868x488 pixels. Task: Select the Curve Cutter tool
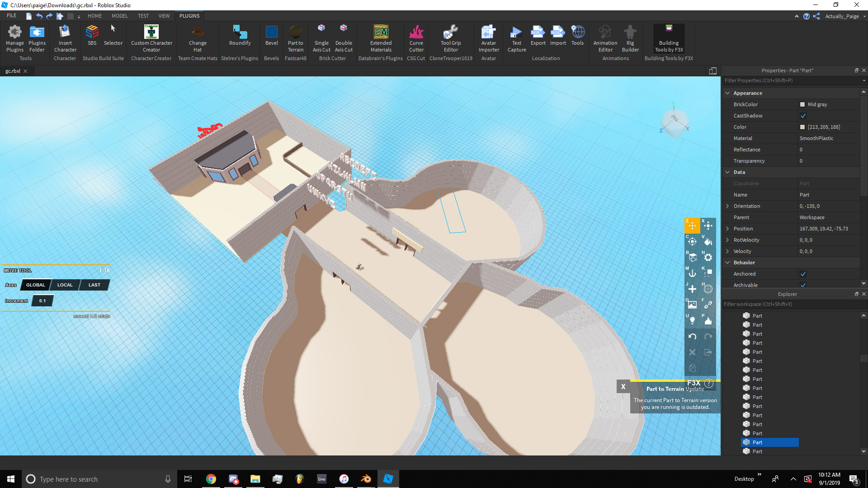coord(416,38)
